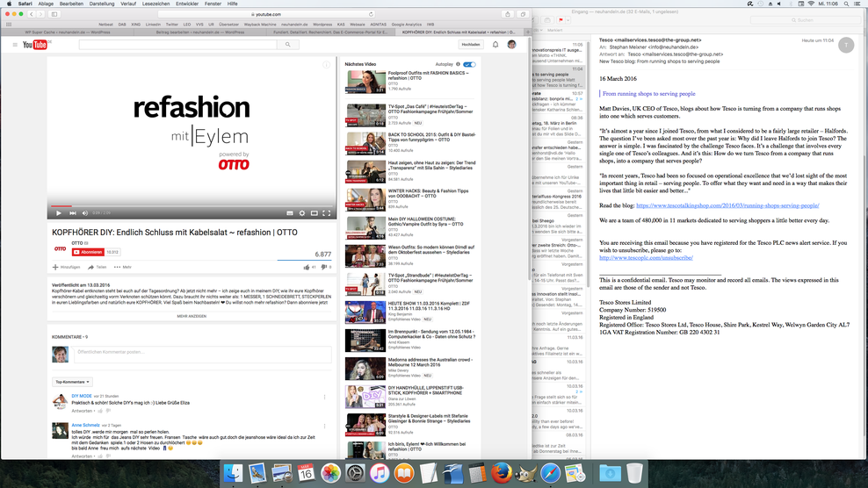
Task: Open Wayback Machine bookmark
Action: pos(260,25)
